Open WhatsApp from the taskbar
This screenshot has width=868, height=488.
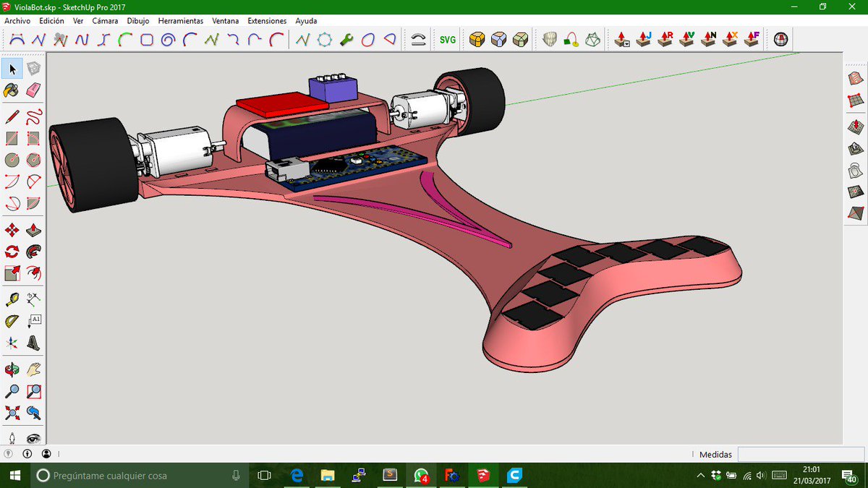pos(420,476)
